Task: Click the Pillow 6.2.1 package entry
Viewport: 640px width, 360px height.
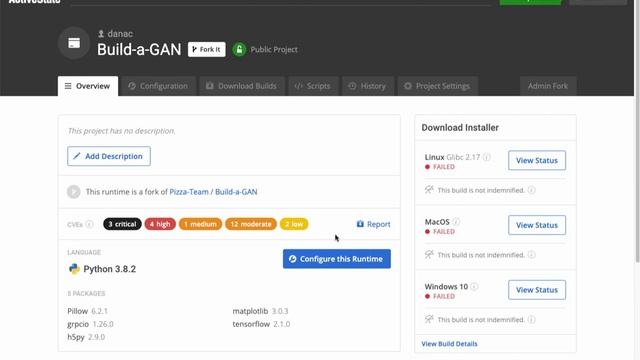Action: 87,311
